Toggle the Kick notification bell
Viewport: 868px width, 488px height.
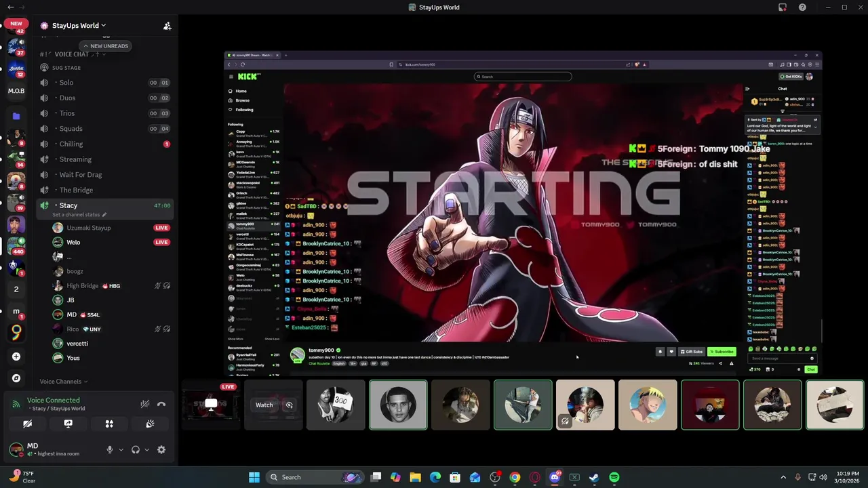point(660,352)
